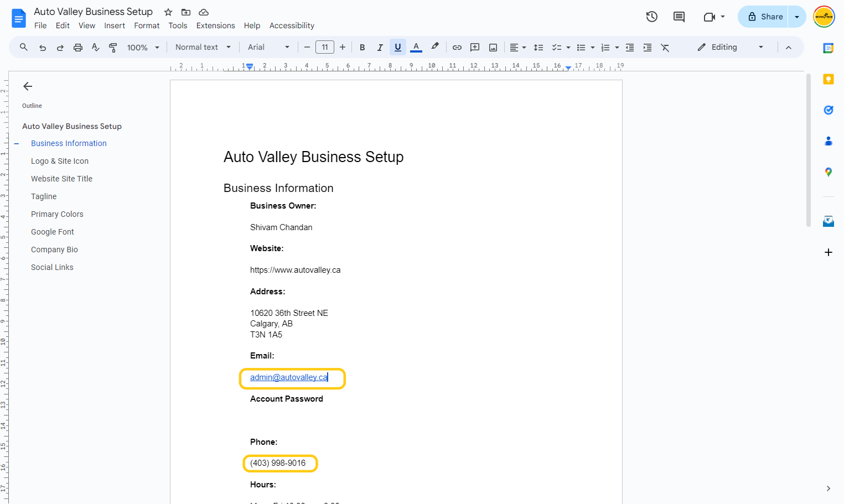The image size is (844, 504).
Task: Insert an image from toolbar
Action: tap(493, 48)
